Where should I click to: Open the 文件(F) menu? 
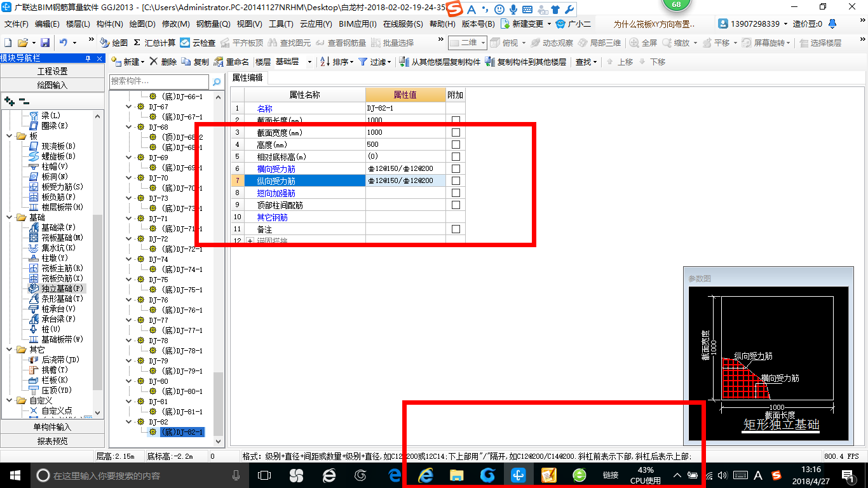click(17, 24)
